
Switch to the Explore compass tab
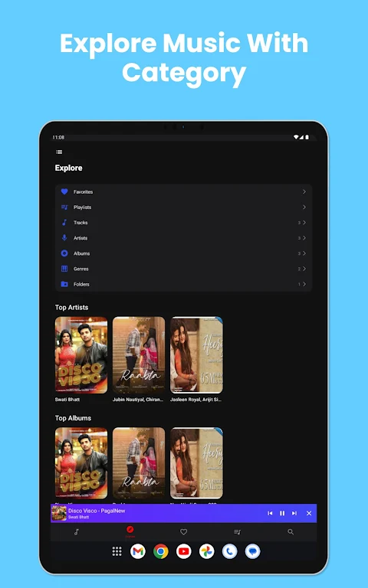130,531
